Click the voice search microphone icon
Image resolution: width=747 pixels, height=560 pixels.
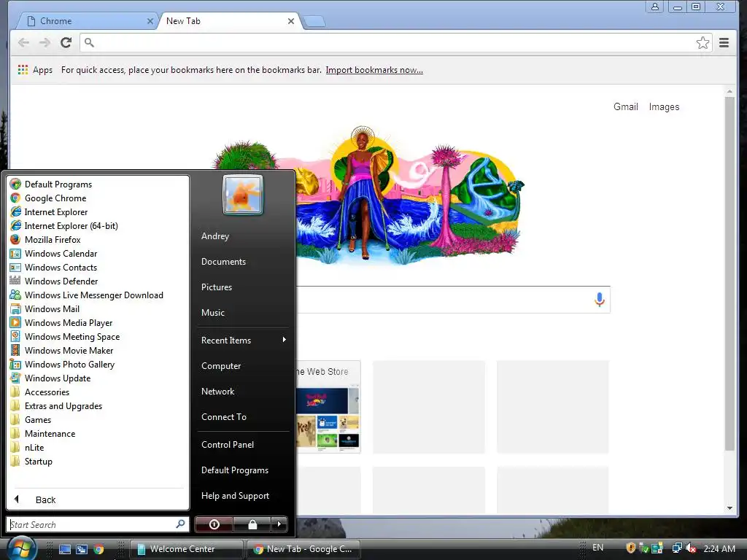tap(600, 299)
